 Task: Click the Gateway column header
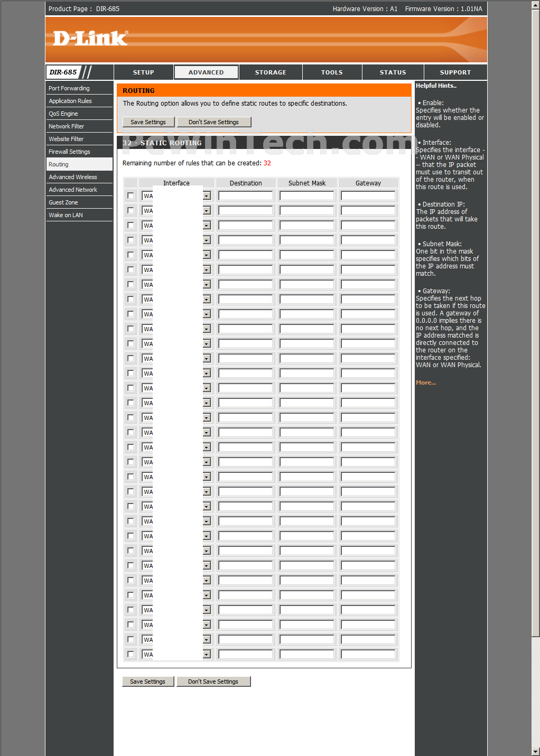pyautogui.click(x=368, y=183)
